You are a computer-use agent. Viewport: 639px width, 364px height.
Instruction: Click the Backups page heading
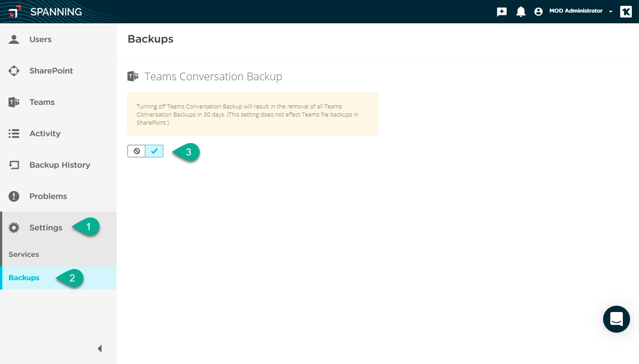pyautogui.click(x=150, y=39)
